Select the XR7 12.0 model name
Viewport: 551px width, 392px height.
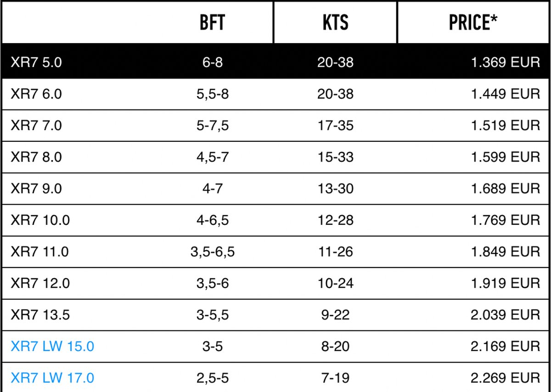point(40,283)
